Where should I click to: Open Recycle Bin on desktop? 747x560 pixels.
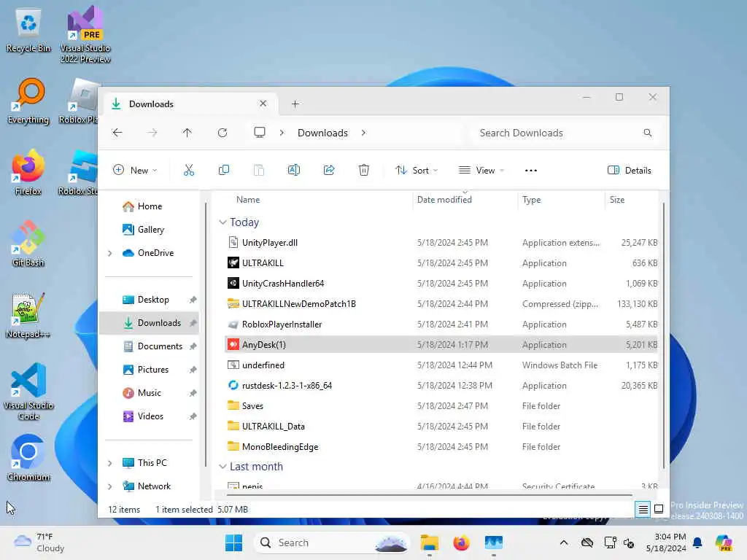tap(28, 29)
